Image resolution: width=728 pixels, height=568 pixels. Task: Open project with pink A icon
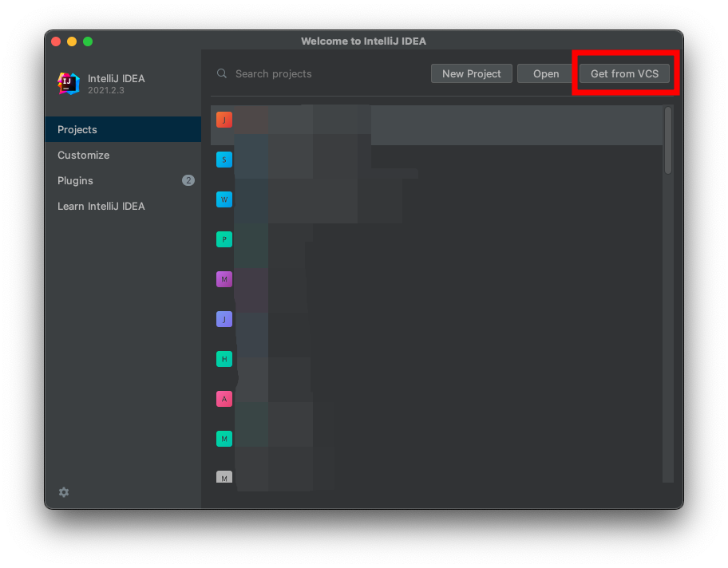[224, 399]
